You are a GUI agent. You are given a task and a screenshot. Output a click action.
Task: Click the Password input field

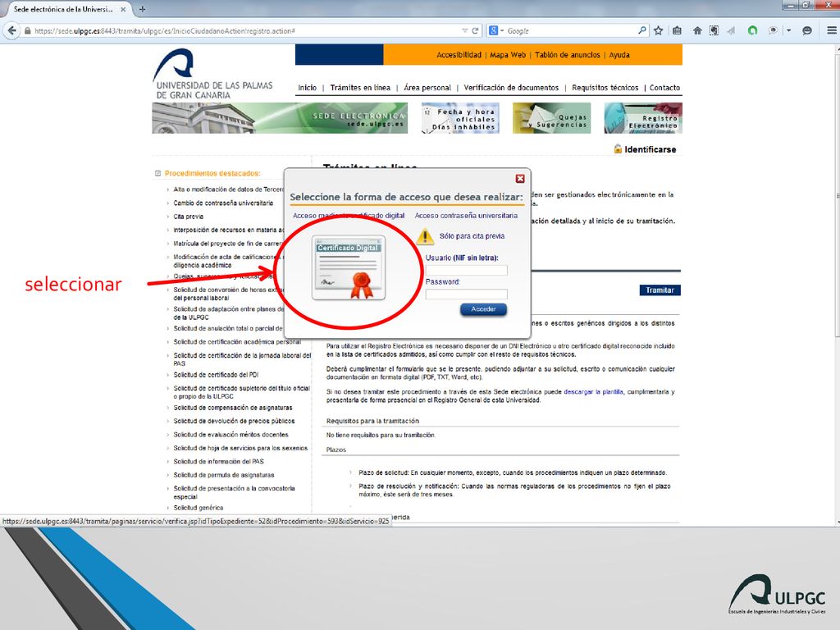tap(466, 294)
